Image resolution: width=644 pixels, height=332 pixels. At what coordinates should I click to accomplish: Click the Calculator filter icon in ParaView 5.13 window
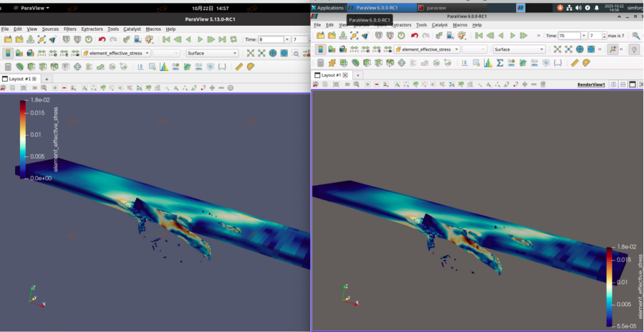8,67
